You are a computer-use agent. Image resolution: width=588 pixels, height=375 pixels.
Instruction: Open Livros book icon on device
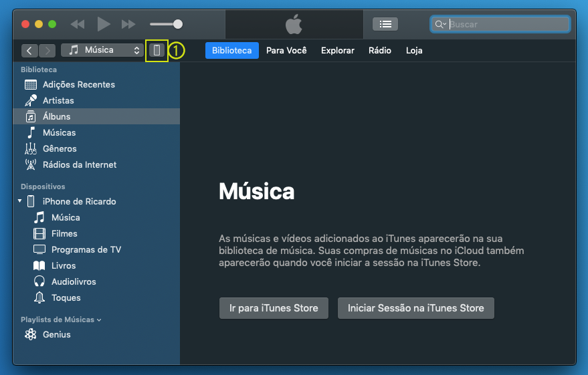click(39, 266)
